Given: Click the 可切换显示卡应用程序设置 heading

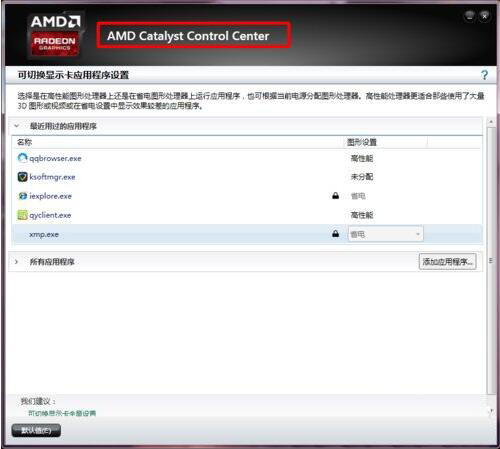Looking at the screenshot, I should pyautogui.click(x=73, y=75).
